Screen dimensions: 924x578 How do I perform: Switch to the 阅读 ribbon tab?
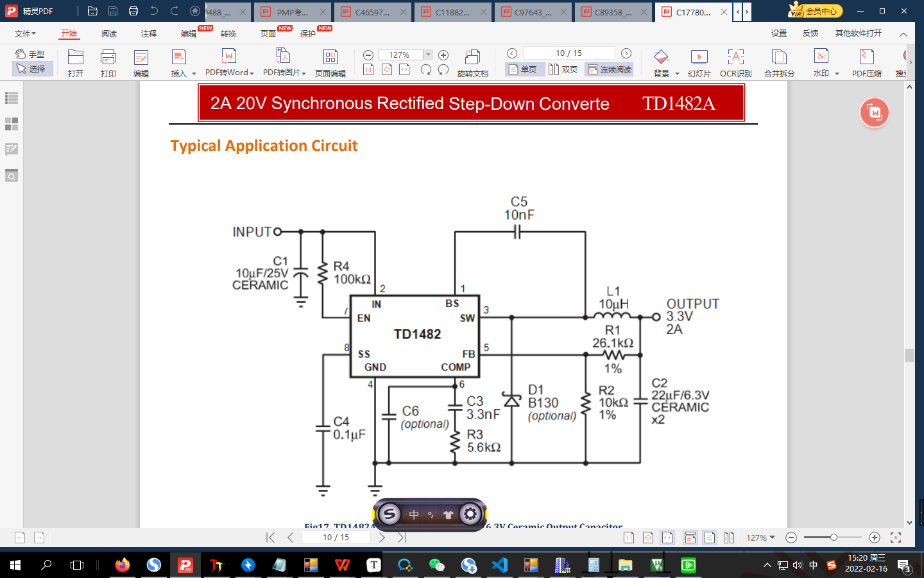[109, 33]
